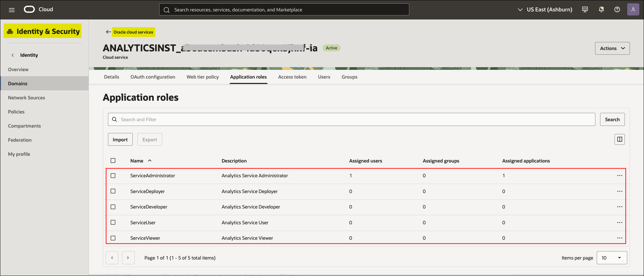Click the magnifier icon in Search and Filter
644x276 pixels.
pyautogui.click(x=115, y=120)
